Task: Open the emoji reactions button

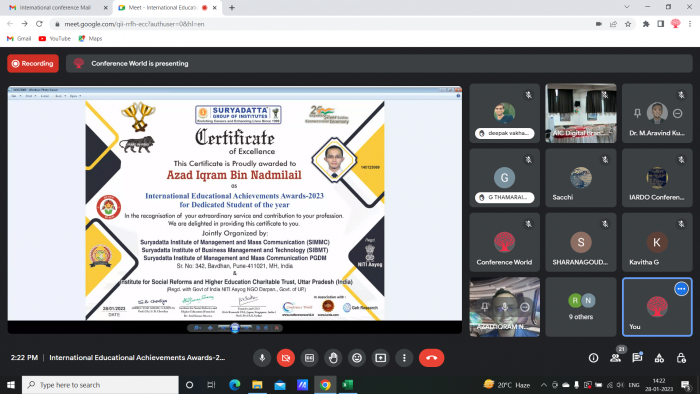Action: pos(357,358)
